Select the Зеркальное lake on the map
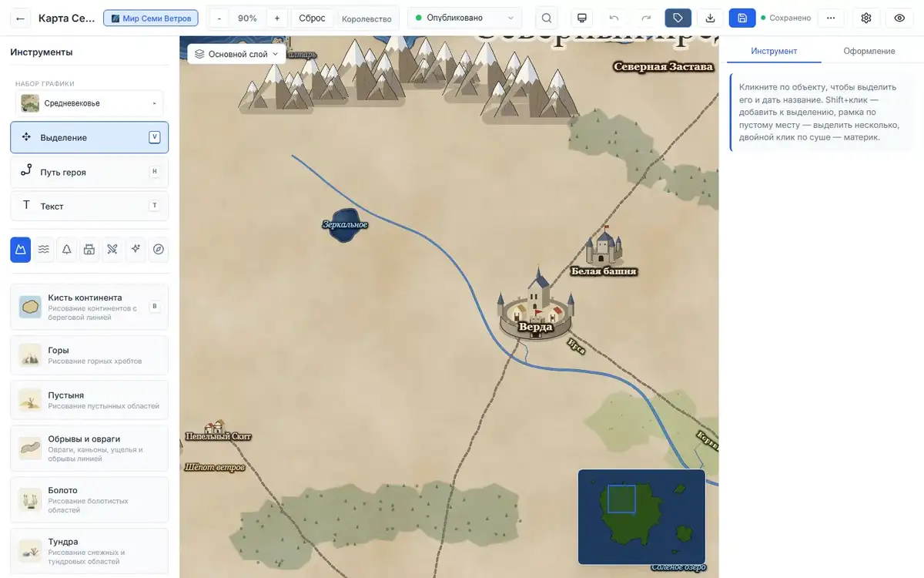 point(344,225)
